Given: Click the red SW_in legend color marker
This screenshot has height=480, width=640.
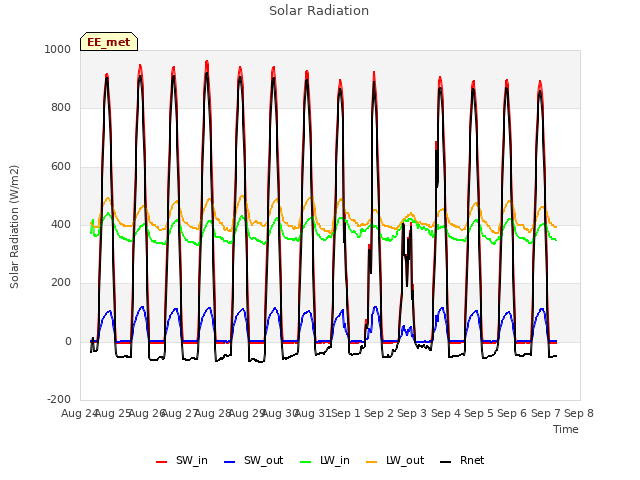Looking at the screenshot, I should (x=162, y=462).
